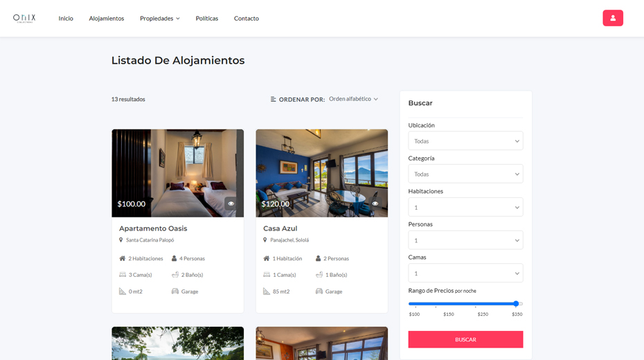Click the bathtub icon next to 1 Baño(s)
Screen dimensions: 644x360
[319, 275]
